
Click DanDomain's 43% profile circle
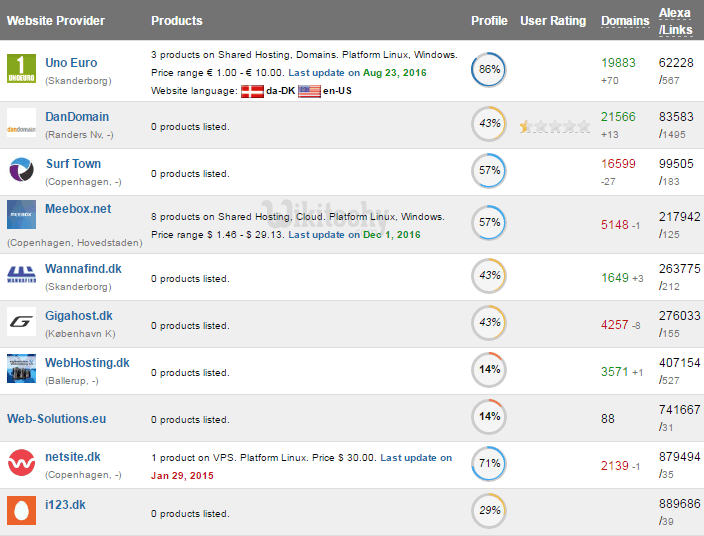489,123
